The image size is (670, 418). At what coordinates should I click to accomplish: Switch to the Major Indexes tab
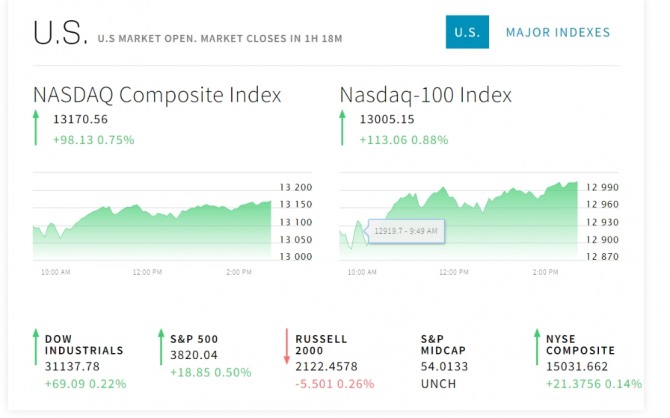[557, 33]
